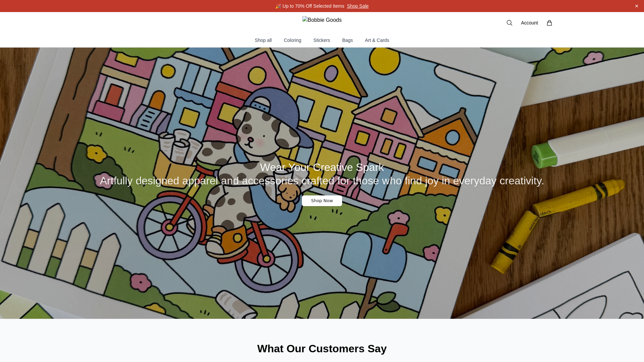The image size is (644, 362).
Task: Click the 'Artfully designed apparel' hero subtitle
Action: 322,181
